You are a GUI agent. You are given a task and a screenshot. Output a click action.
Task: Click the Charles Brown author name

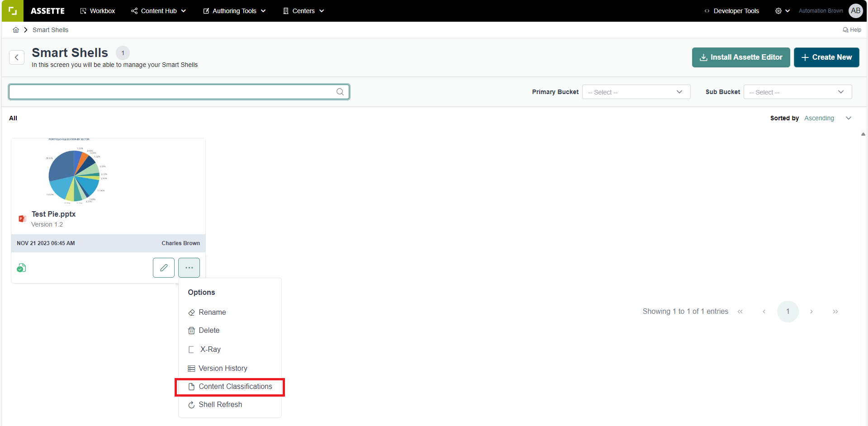[x=180, y=243]
